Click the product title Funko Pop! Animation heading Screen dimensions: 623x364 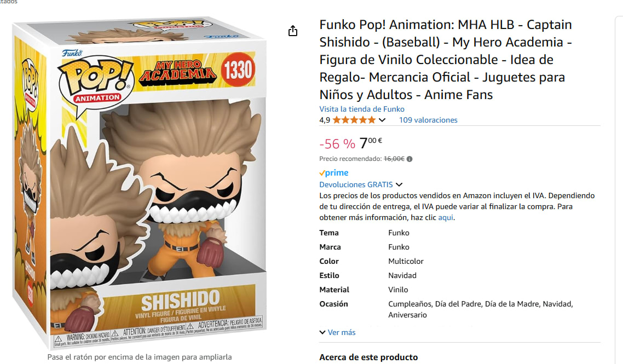pos(446,60)
